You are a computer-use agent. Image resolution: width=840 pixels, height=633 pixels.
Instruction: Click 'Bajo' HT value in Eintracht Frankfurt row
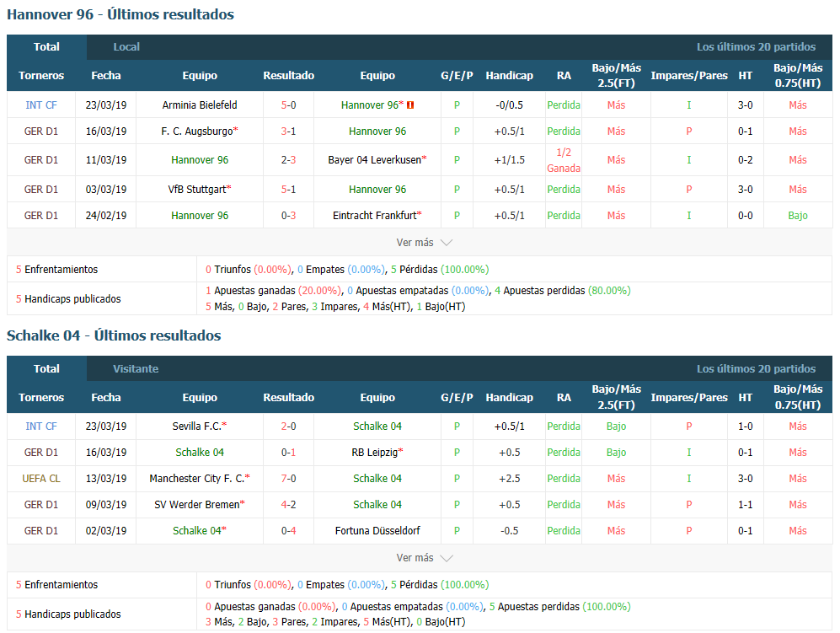pyautogui.click(x=798, y=216)
